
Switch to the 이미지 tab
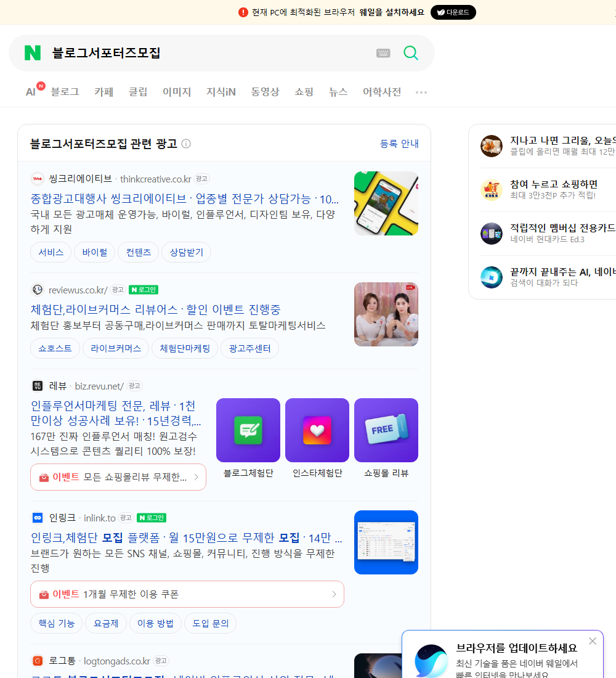click(177, 92)
